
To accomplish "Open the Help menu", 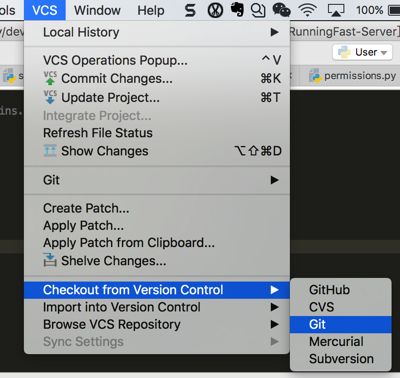I will [151, 10].
